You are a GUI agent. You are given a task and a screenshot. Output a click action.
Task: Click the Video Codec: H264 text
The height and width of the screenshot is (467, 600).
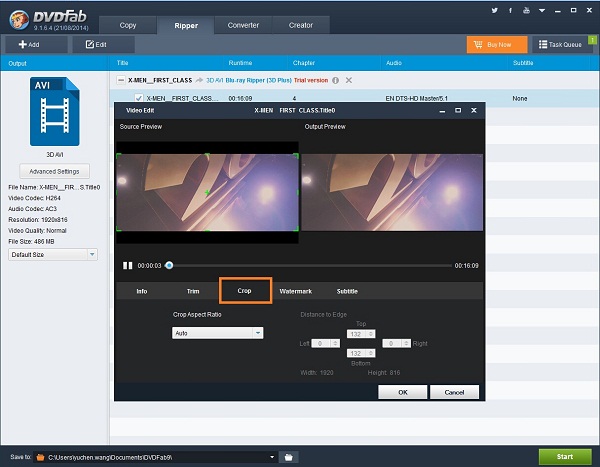point(34,198)
